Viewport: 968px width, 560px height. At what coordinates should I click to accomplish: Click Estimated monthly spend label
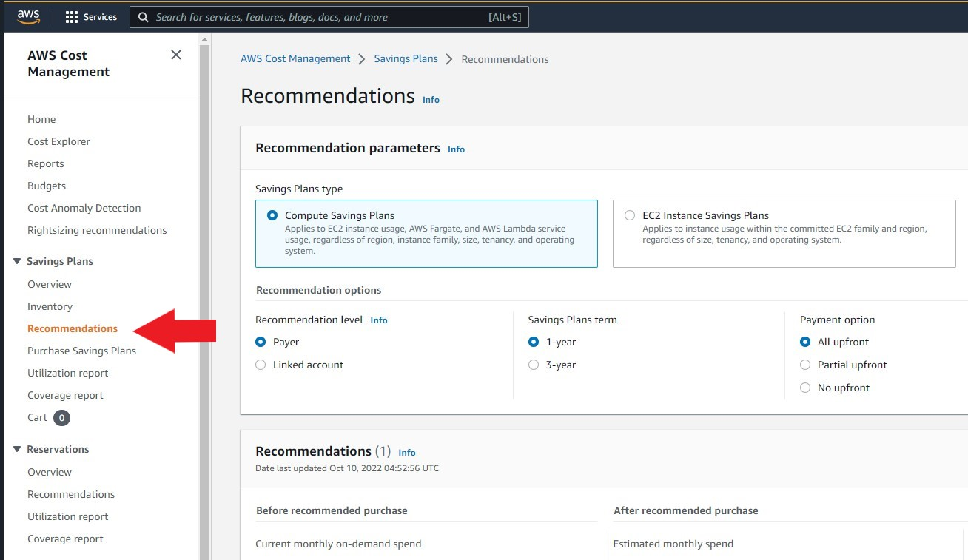point(673,544)
